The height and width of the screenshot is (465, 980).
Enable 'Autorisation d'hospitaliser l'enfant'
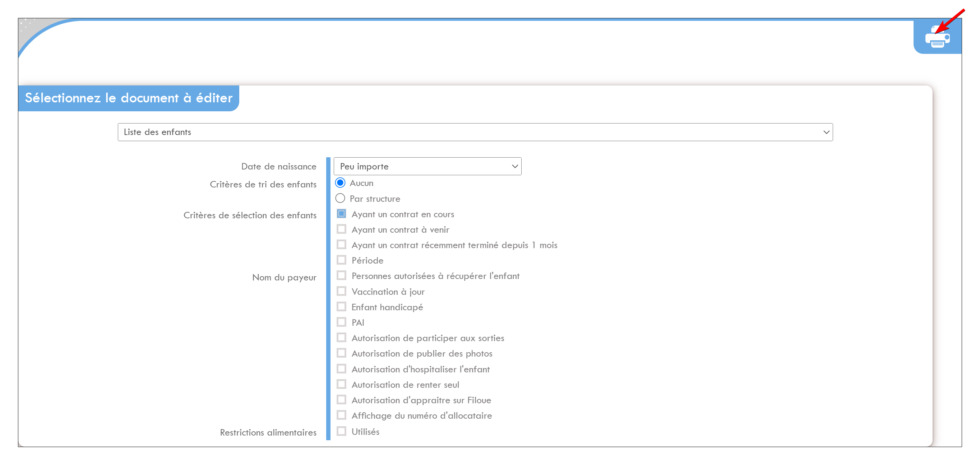(341, 369)
